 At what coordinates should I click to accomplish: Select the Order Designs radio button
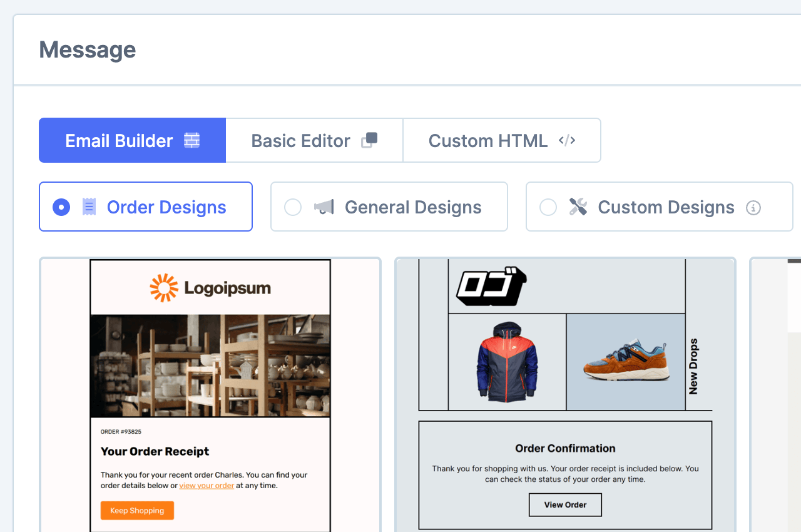61,207
